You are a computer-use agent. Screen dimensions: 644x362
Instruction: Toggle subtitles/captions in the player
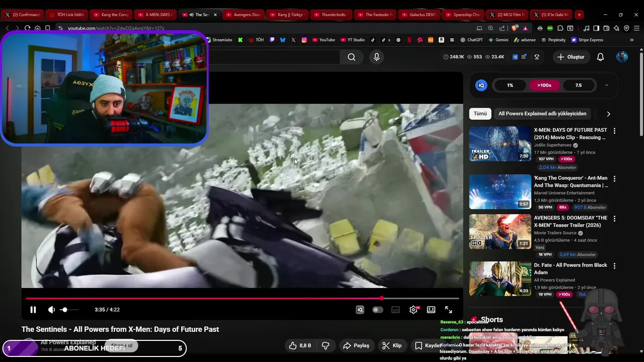click(395, 310)
